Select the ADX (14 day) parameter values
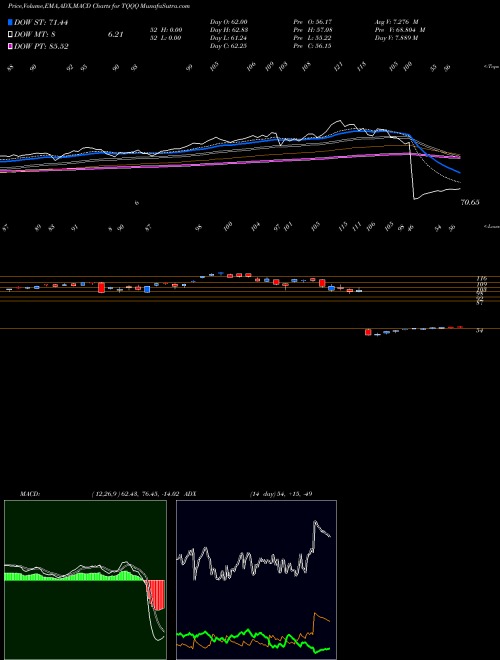 coord(281,494)
